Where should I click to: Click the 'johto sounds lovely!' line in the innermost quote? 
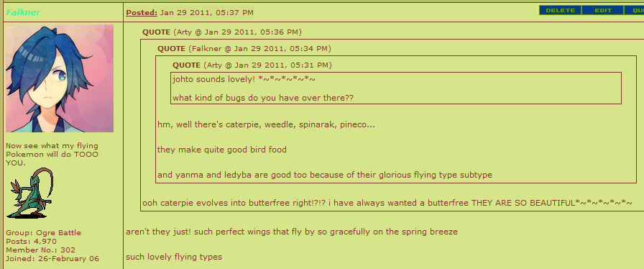(244, 78)
